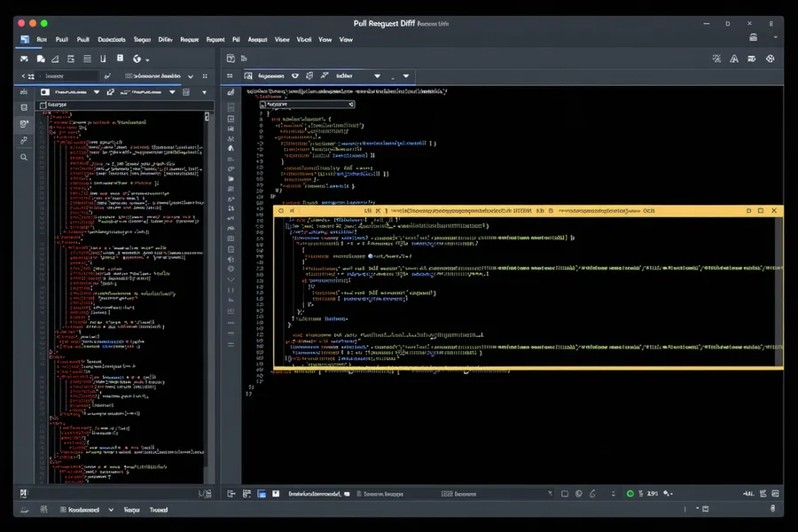Image resolution: width=798 pixels, height=532 pixels.
Task: Open the last menu in the menu bar
Action: (x=346, y=40)
